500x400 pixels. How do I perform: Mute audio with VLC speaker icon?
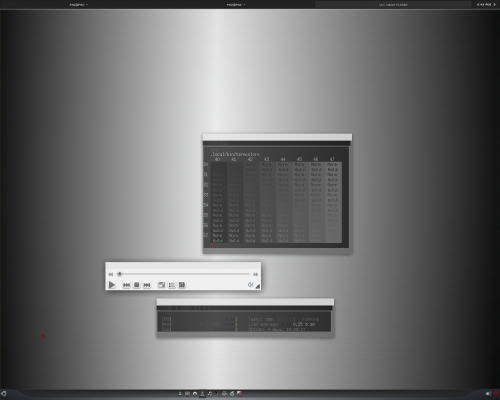tap(250, 285)
